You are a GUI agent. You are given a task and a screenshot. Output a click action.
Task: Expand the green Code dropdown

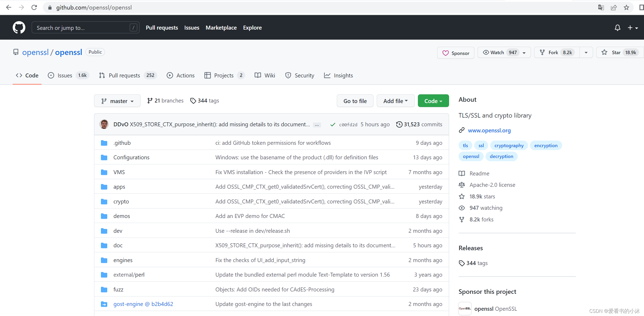[433, 101]
